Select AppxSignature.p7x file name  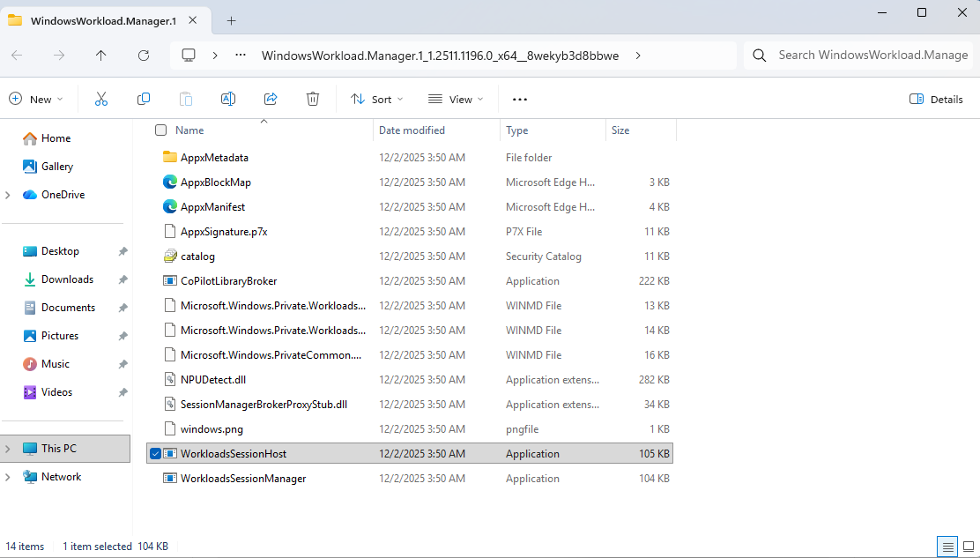224,231
